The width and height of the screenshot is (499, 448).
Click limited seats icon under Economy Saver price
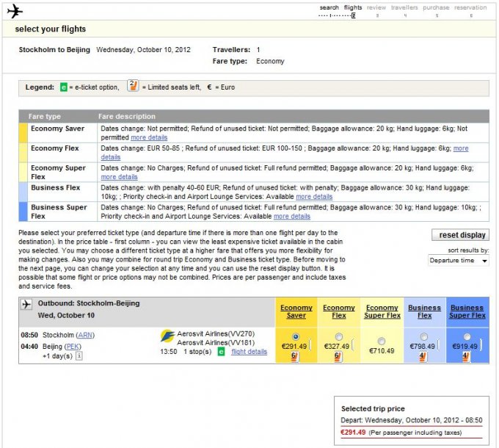click(x=294, y=356)
